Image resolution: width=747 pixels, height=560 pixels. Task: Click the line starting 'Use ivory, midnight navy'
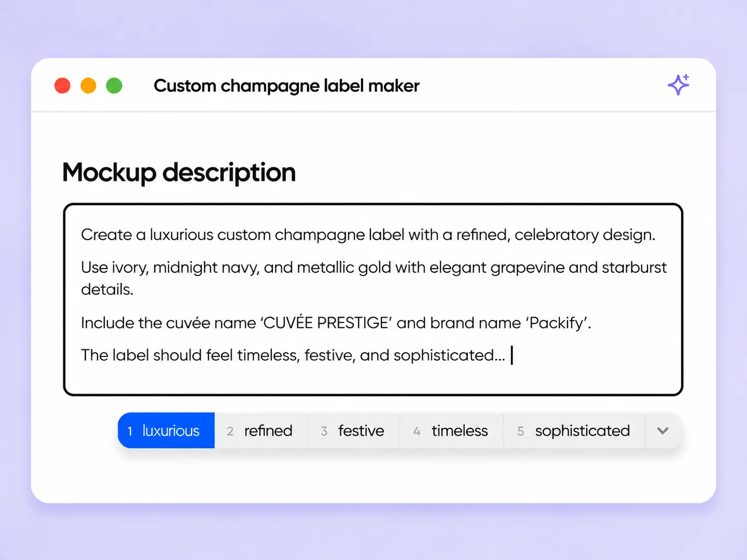coord(373,278)
